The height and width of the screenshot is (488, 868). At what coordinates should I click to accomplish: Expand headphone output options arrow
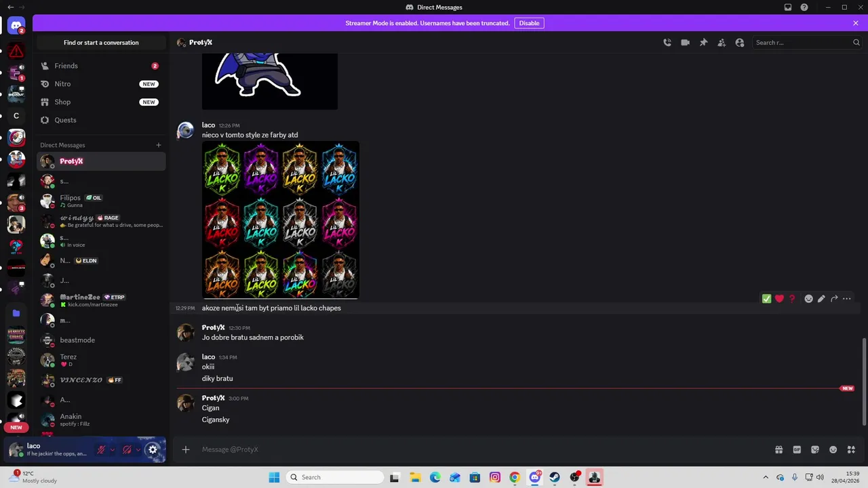pos(138,449)
